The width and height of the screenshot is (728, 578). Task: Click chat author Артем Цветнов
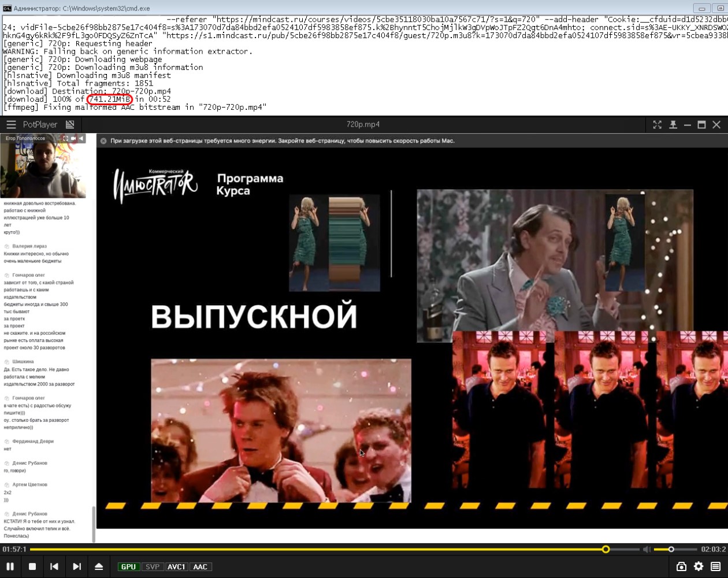[30, 485]
